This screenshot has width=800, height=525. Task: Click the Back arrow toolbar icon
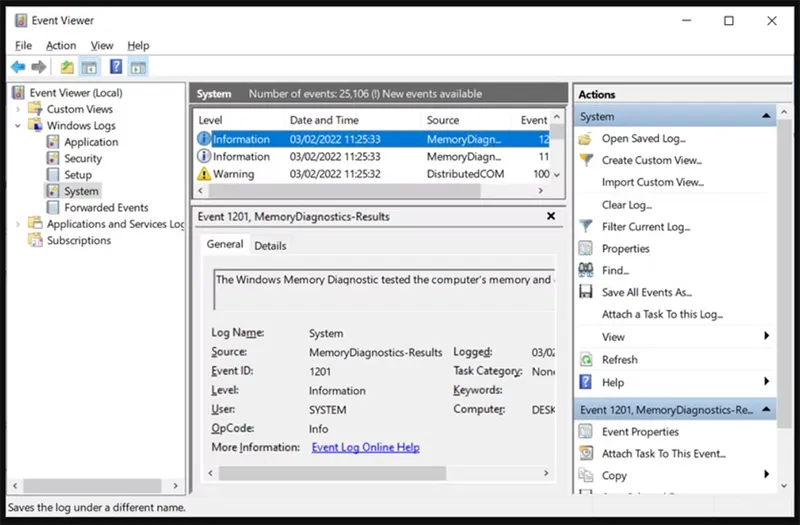[x=17, y=67]
